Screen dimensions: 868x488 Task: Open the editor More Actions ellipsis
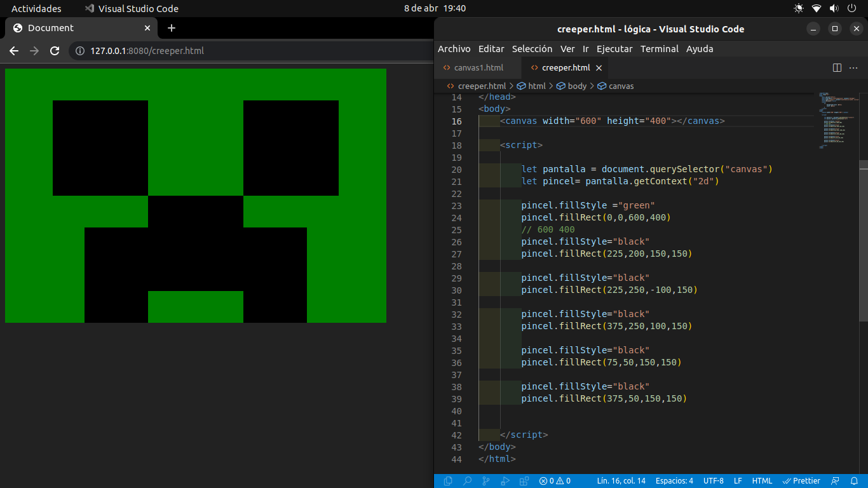[x=853, y=67]
